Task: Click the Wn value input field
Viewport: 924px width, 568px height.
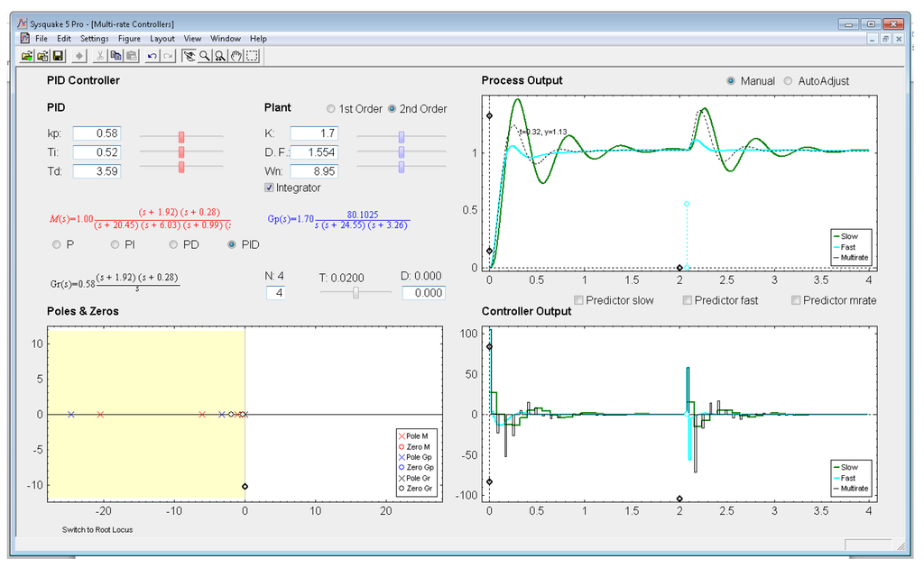Action: click(x=313, y=170)
